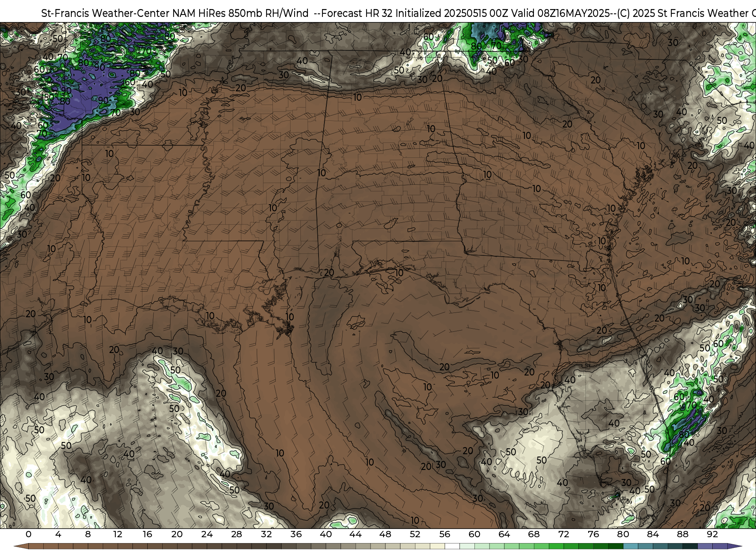
Task: Click the colorbar tick label '84'
Action: pyautogui.click(x=653, y=534)
